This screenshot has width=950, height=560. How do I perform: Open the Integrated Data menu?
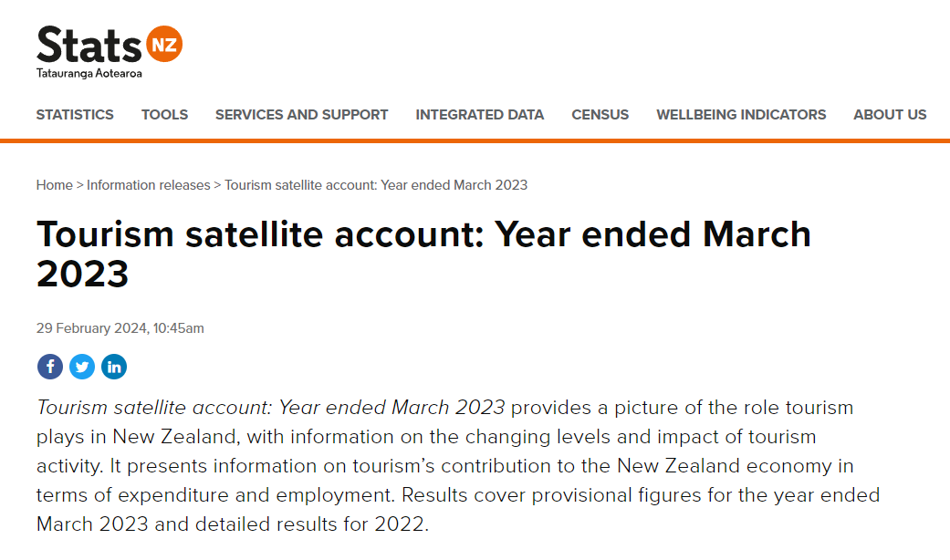[480, 114]
